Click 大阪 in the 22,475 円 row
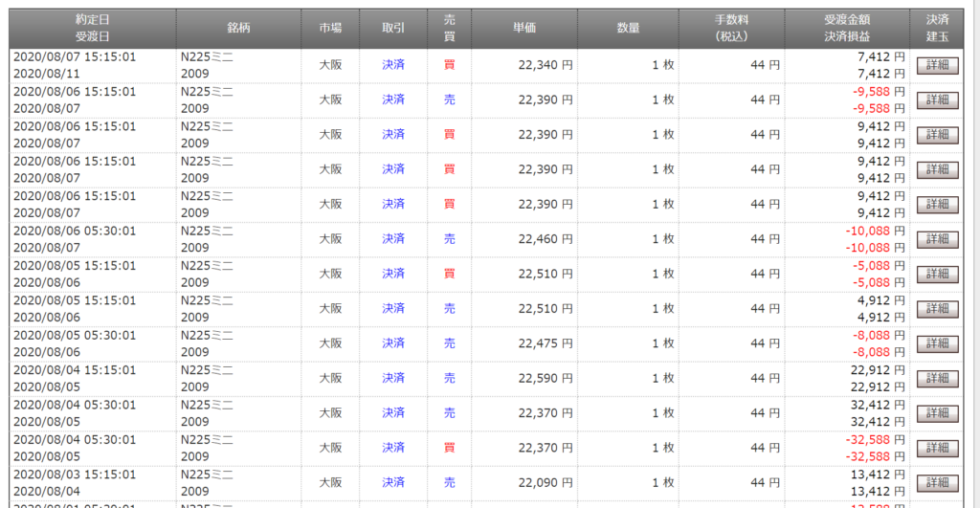The height and width of the screenshot is (508, 980). pos(330,343)
